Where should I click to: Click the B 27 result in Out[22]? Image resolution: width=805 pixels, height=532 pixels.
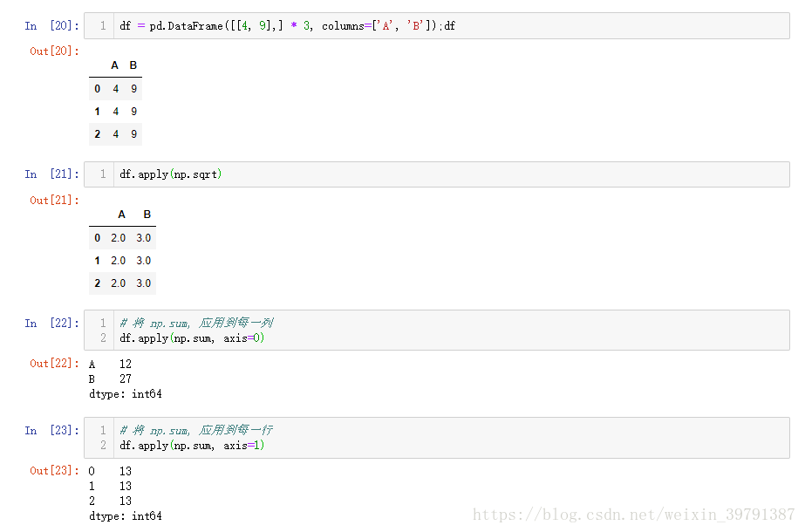coord(110,379)
